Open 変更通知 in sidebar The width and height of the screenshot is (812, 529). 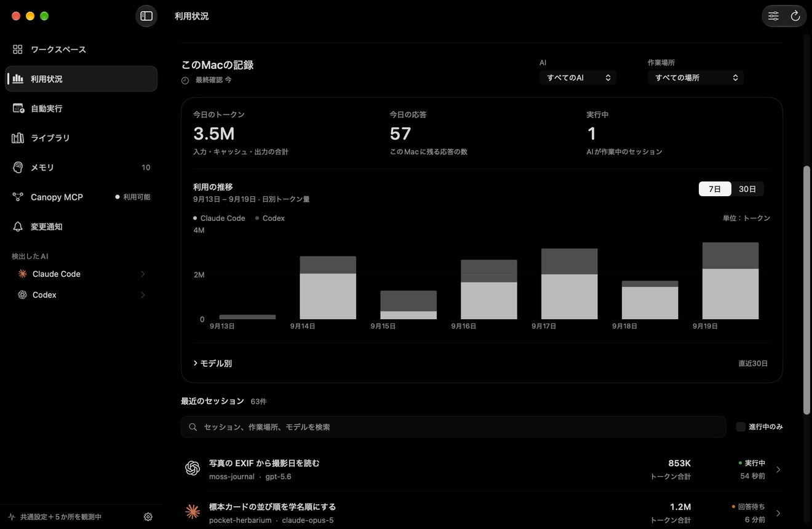(x=81, y=226)
